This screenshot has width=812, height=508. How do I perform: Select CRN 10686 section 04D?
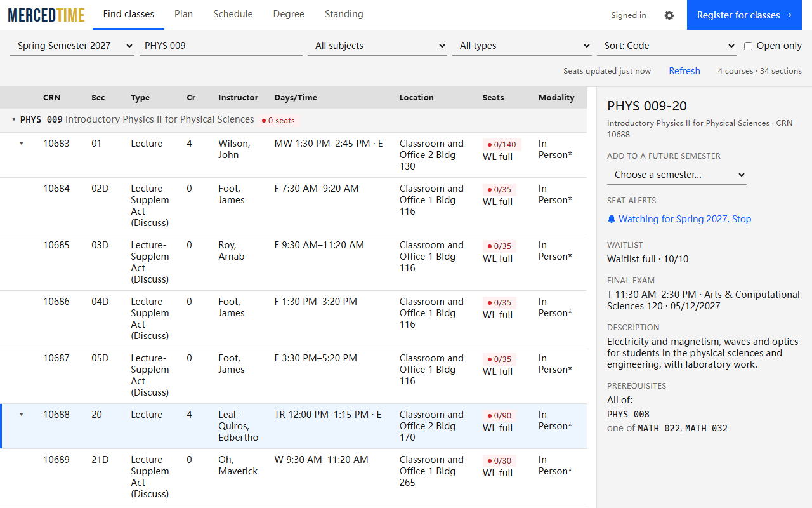[x=293, y=319]
